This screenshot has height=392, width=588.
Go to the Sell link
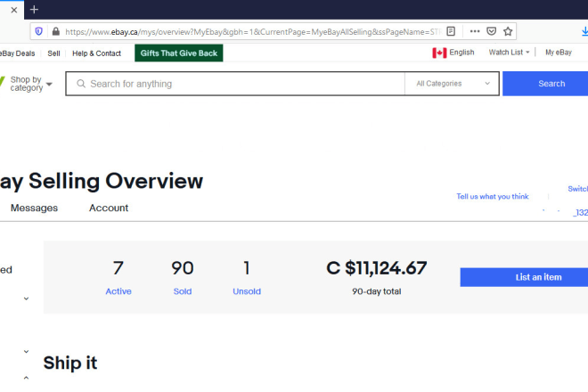tap(53, 53)
